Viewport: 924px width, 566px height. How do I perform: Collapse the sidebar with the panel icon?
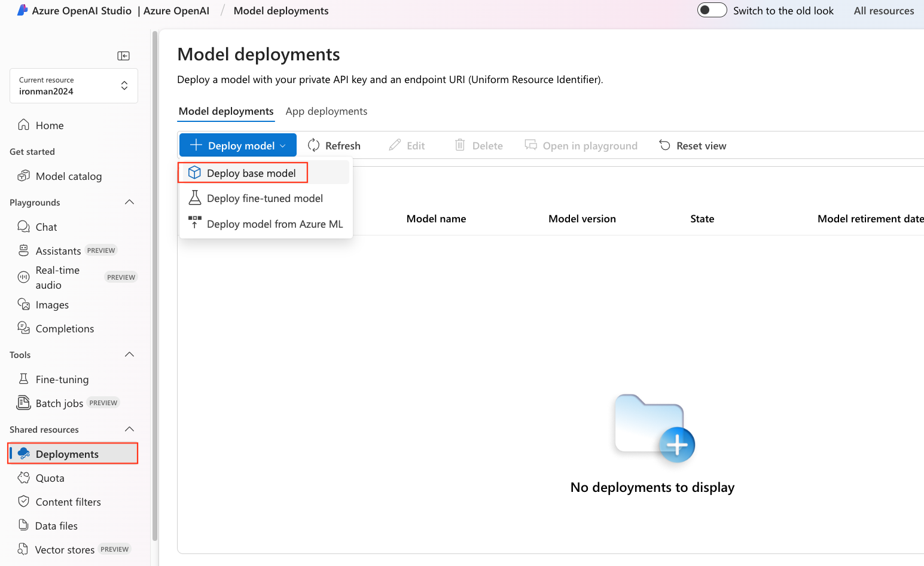124,56
